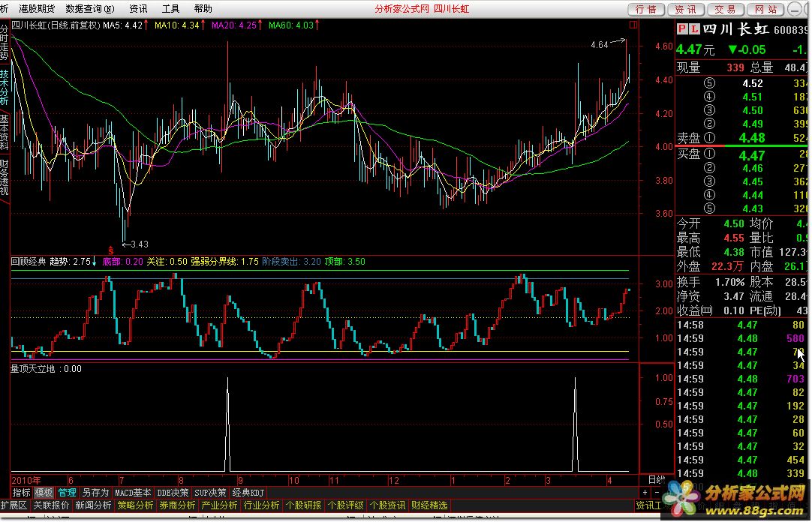Switch to the 技术分析 side tab
This screenshot has width=812, height=522.
pos(5,88)
